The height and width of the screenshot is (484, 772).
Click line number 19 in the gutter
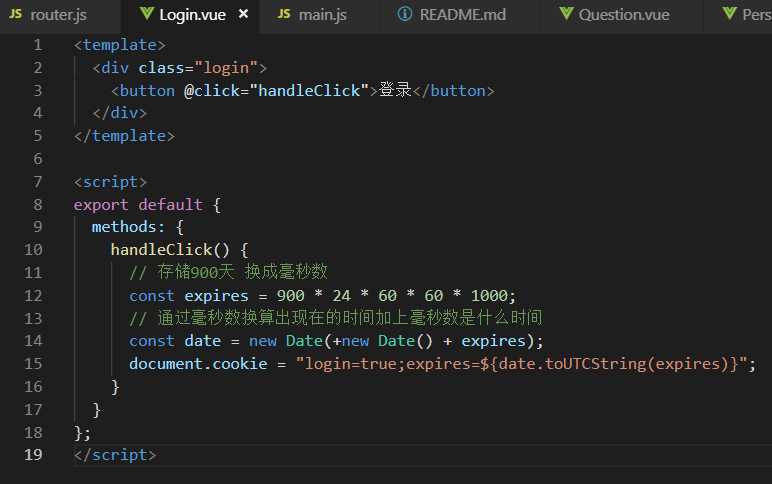(x=33, y=455)
